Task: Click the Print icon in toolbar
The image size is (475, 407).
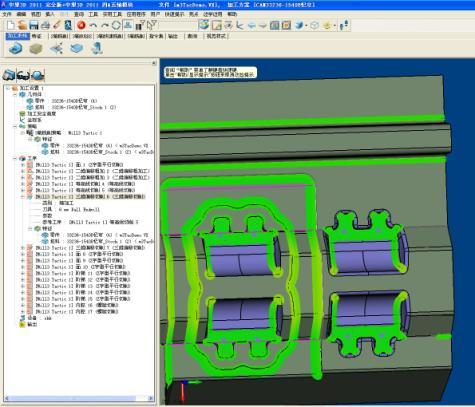Action: coord(46,25)
